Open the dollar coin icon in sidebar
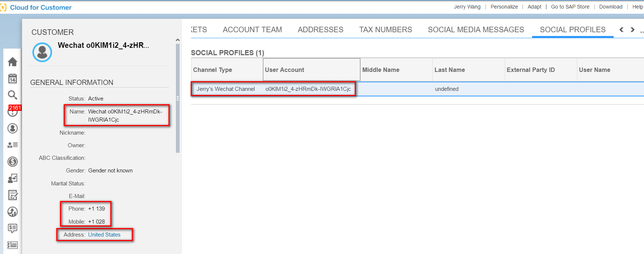644x254 pixels. (13, 162)
